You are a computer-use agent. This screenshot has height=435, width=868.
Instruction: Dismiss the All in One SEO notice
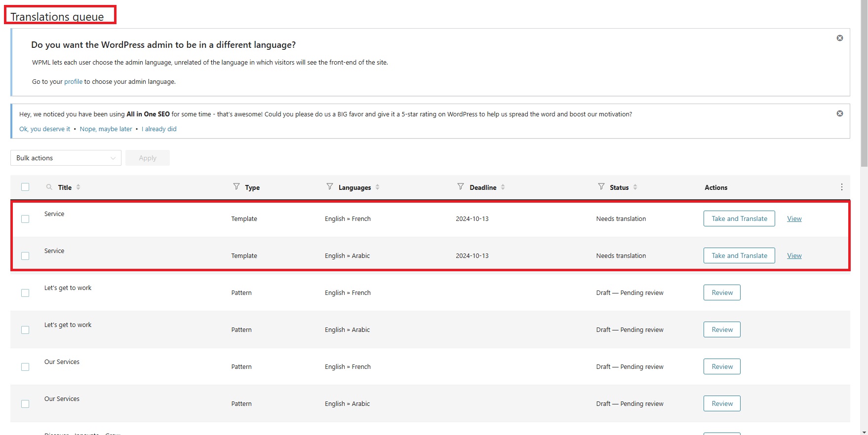pos(839,113)
